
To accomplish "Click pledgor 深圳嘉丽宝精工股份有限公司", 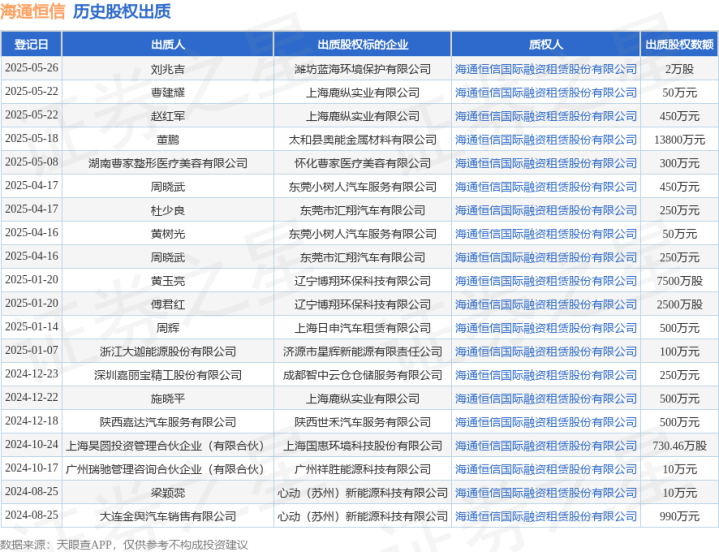I will point(168,375).
